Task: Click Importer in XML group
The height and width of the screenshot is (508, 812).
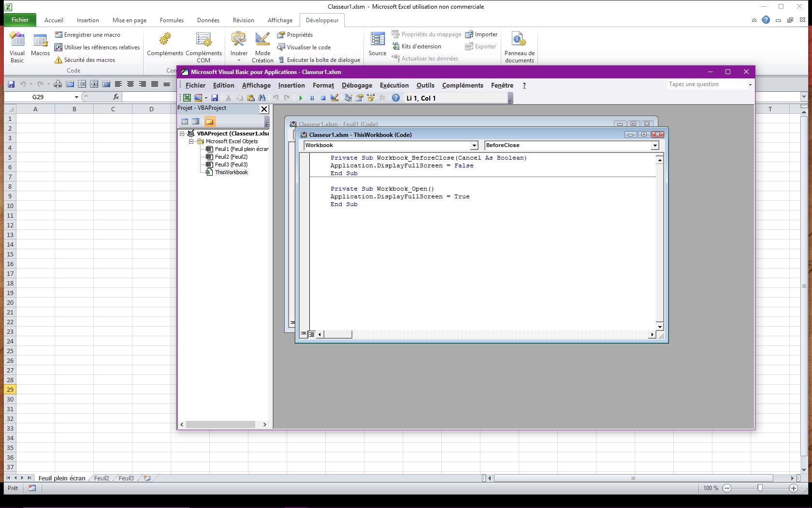Action: tap(481, 34)
